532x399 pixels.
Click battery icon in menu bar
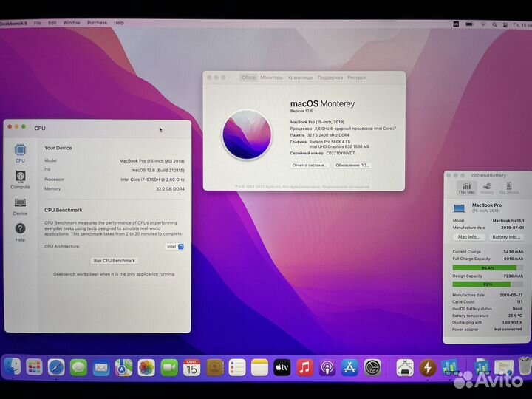click(470, 24)
